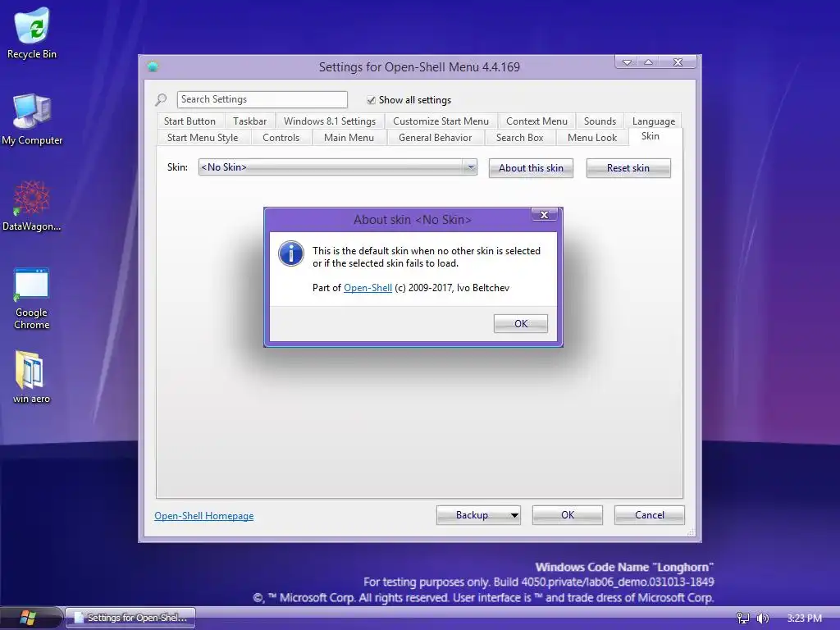Open the Open-Shell Homepage link
The height and width of the screenshot is (630, 840).
point(204,515)
